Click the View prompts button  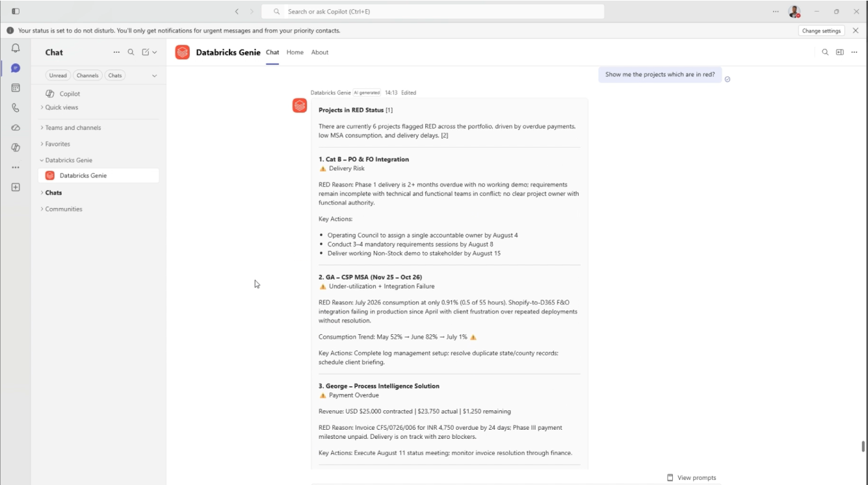[x=691, y=478]
